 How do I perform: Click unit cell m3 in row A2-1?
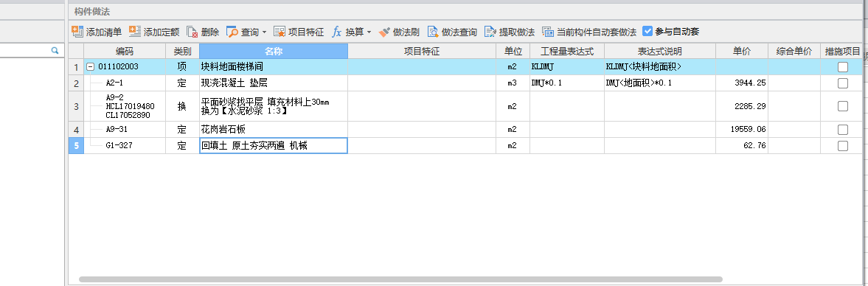click(x=513, y=83)
